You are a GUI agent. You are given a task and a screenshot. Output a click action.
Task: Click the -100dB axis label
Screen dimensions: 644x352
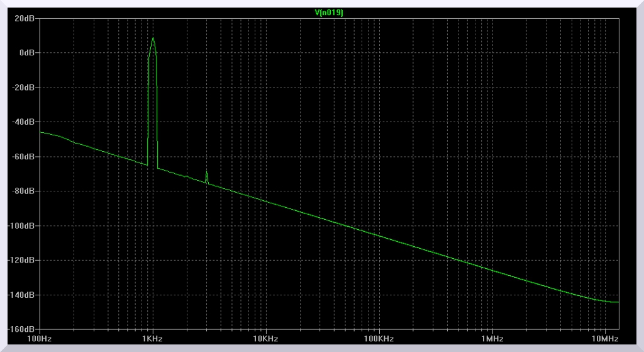click(x=23, y=225)
